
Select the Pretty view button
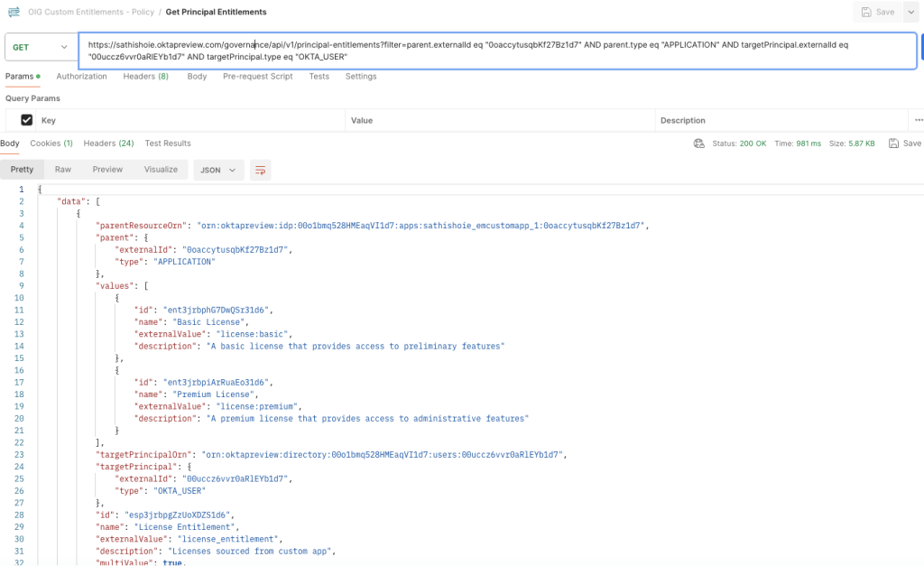point(22,169)
